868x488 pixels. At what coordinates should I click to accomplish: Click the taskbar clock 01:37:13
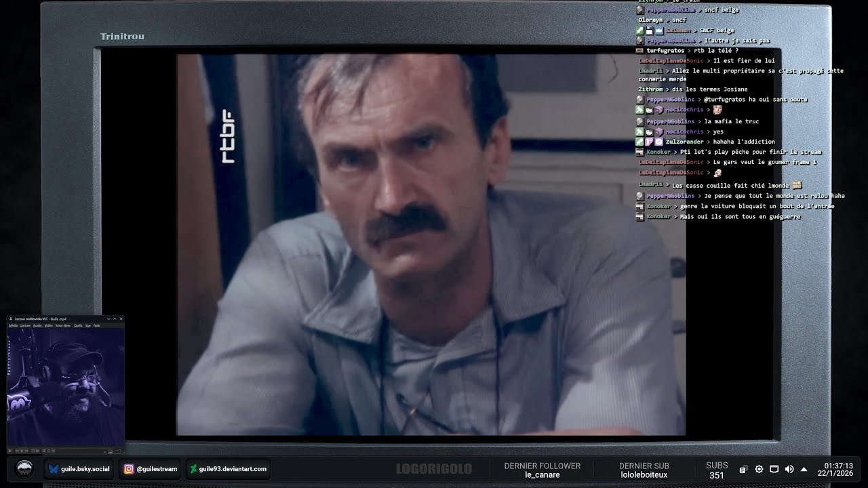838,466
